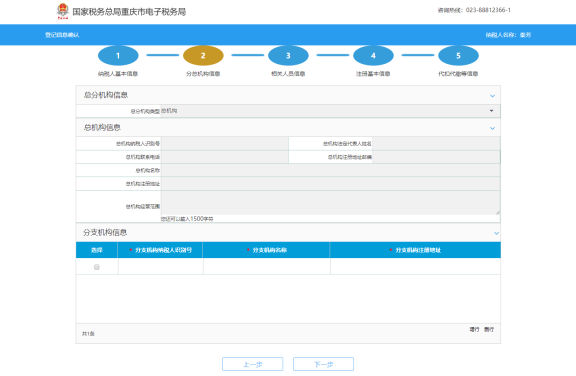Click the 登记信息确认 header title
Image resolution: width=576 pixels, height=376 pixels.
pos(62,35)
